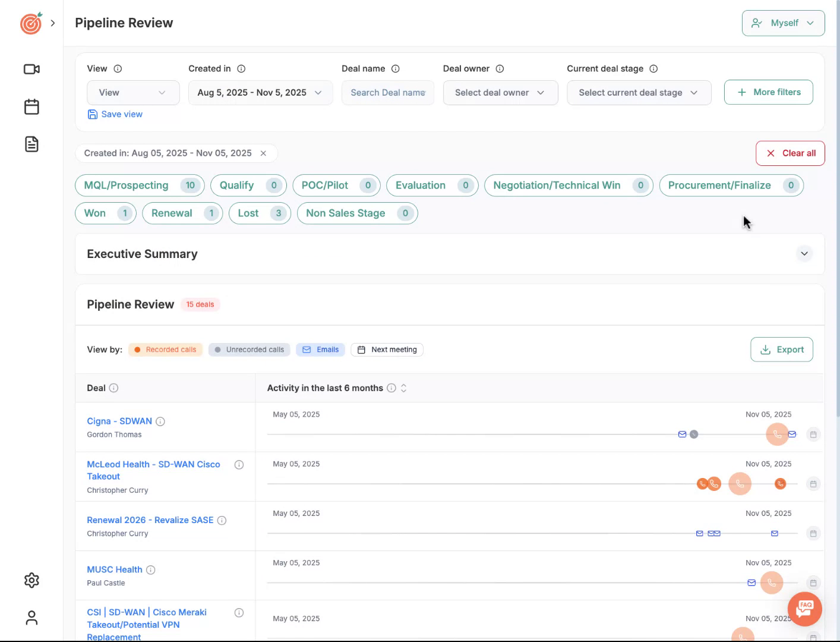Focus the Search Deal name field
840x642 pixels.
pyautogui.click(x=388, y=93)
